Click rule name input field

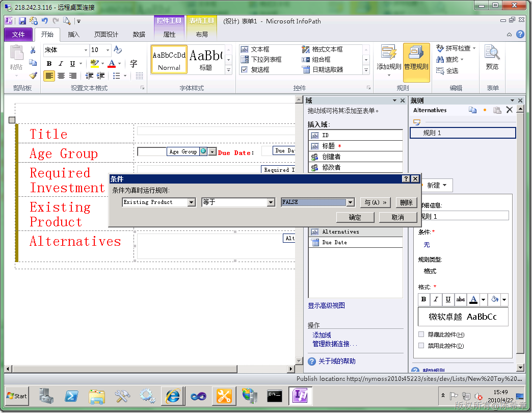point(465,216)
